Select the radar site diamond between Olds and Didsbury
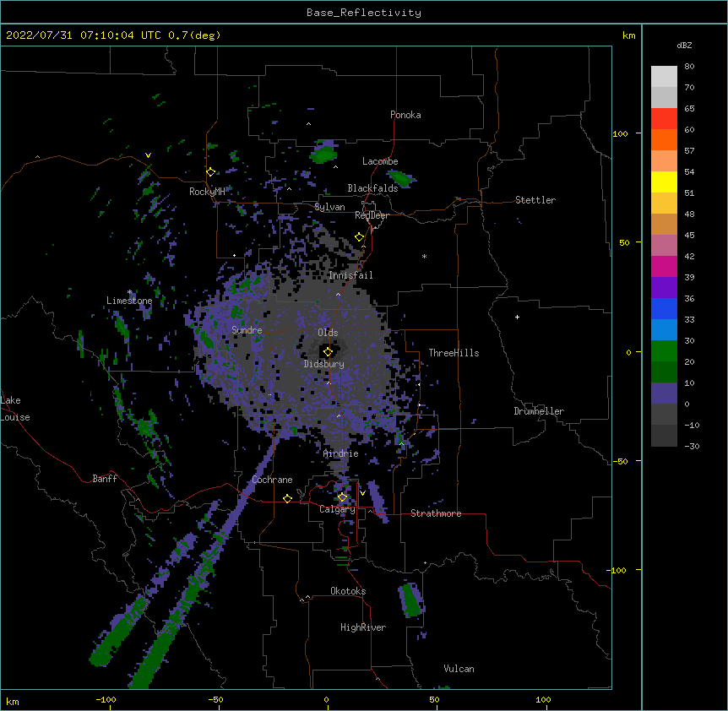 328,352
